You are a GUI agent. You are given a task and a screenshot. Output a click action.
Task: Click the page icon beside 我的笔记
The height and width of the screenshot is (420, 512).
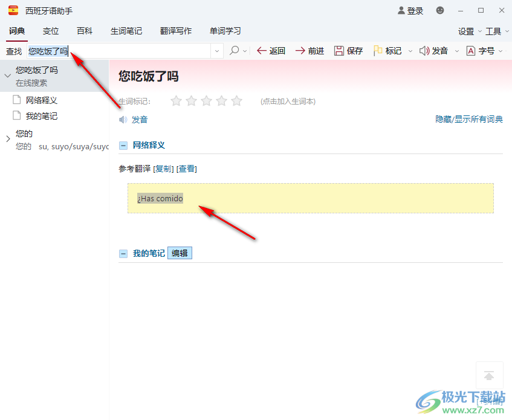16,115
